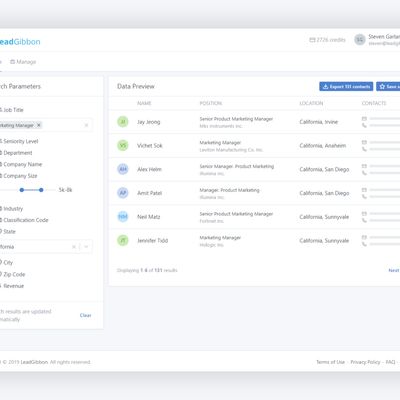Screen dimensions: 400x400
Task: Clear the California state selection
Action: 74,247
